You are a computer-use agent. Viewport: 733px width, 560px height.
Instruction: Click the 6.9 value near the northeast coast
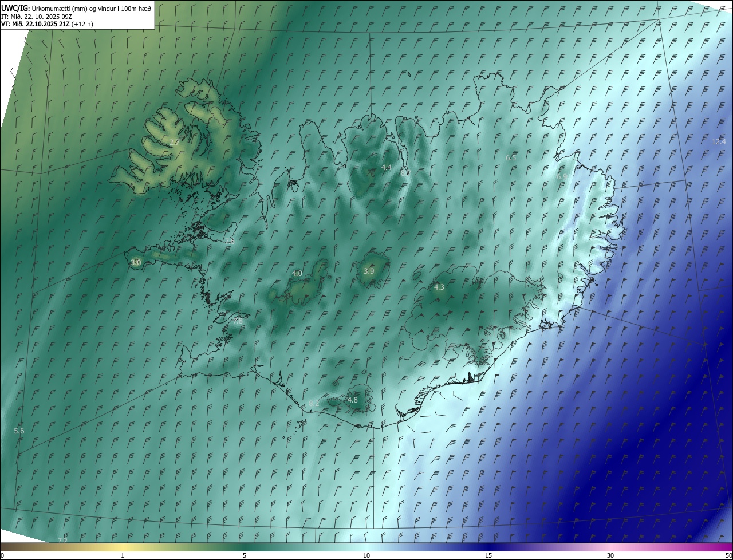click(562, 177)
